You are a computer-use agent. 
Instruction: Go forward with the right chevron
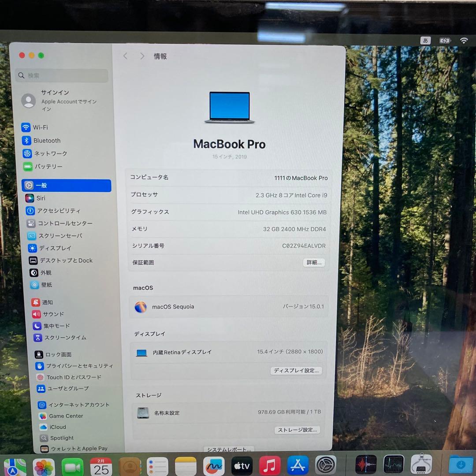pos(142,56)
